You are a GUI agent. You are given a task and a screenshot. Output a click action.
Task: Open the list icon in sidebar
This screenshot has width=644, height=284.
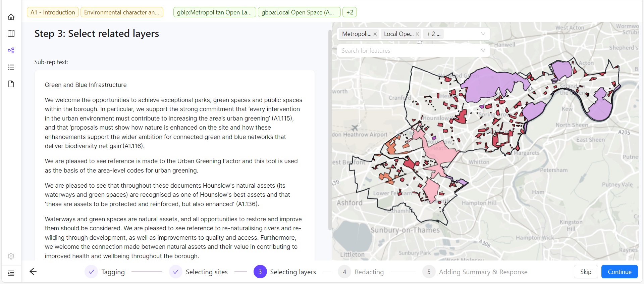[11, 67]
